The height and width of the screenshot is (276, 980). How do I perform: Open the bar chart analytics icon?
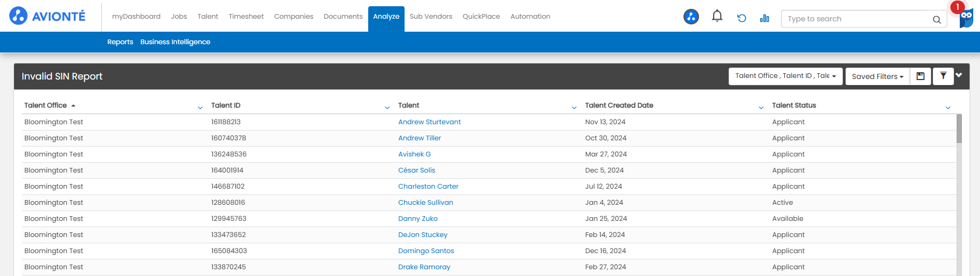pos(764,18)
